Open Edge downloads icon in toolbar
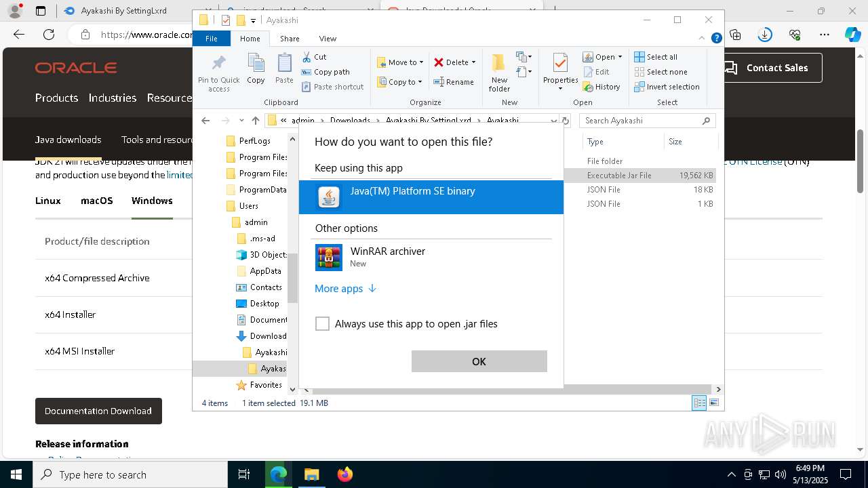Image resolution: width=868 pixels, height=488 pixels. (765, 34)
